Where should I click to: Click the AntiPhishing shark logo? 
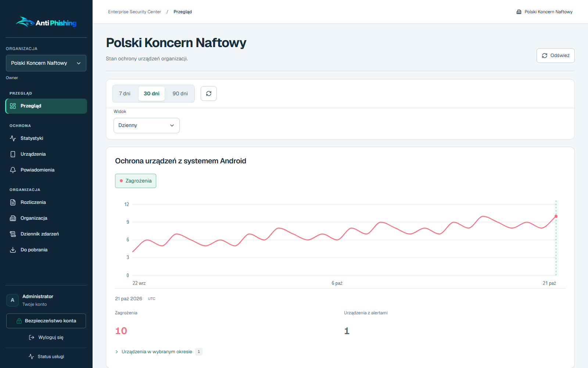pyautogui.click(x=46, y=22)
